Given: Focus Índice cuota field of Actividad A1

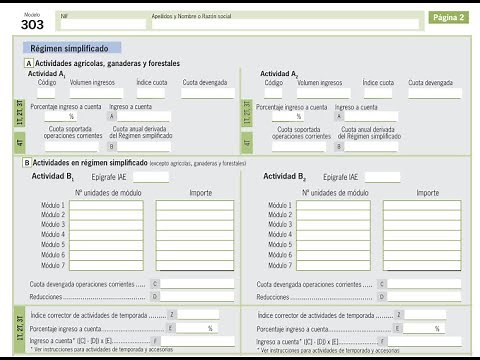Looking at the screenshot, I should coord(151,93).
